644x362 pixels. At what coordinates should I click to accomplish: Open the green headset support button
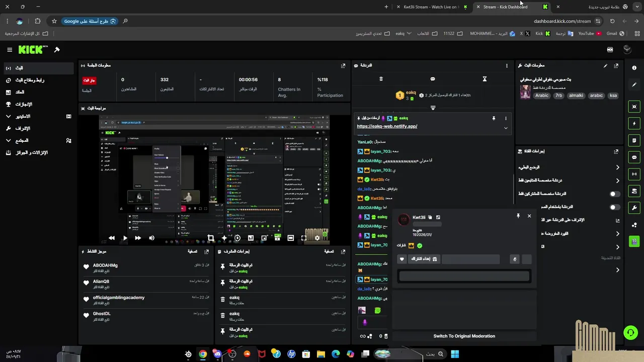630,332
